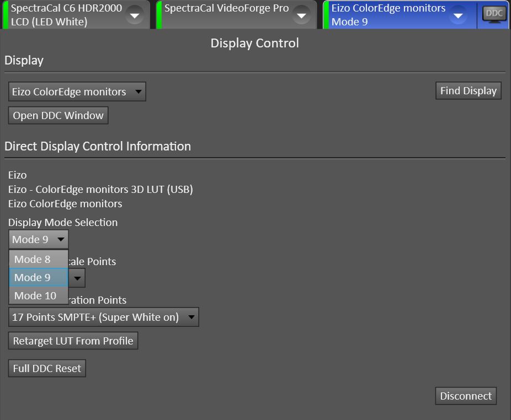Expand the SpectraCal VideoForge Pro source dropdown arrow
511x420 pixels.
point(301,15)
